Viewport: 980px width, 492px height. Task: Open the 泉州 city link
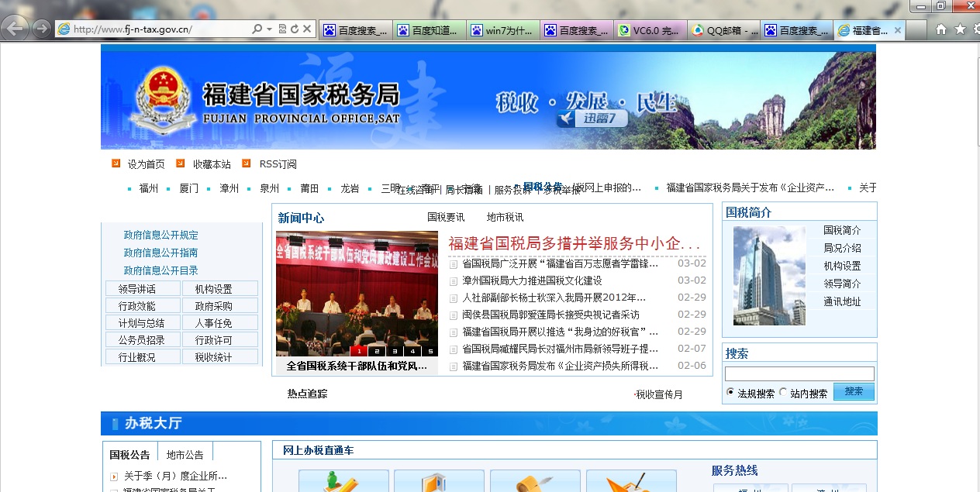(270, 188)
